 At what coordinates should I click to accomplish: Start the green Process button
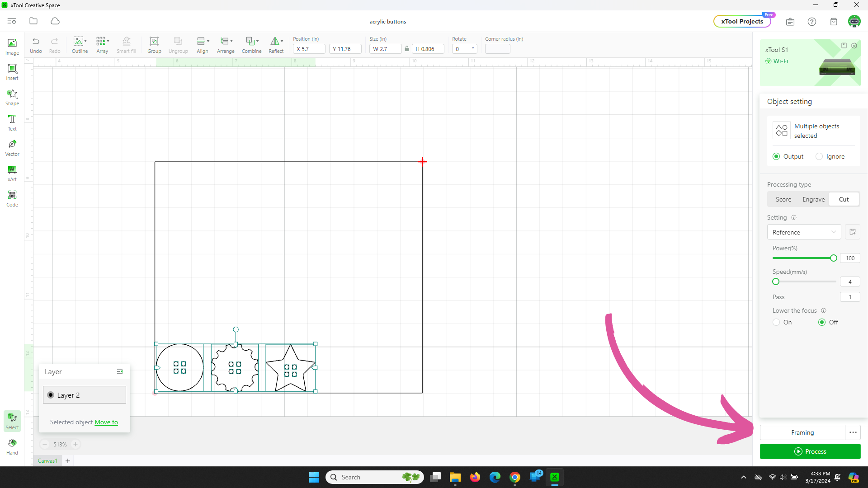tap(810, 451)
